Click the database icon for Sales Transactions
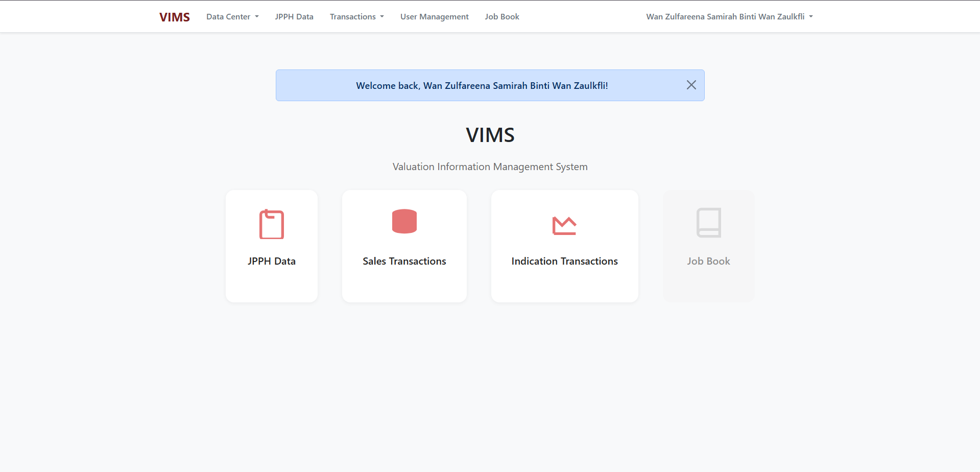The width and height of the screenshot is (980, 472). (404, 222)
